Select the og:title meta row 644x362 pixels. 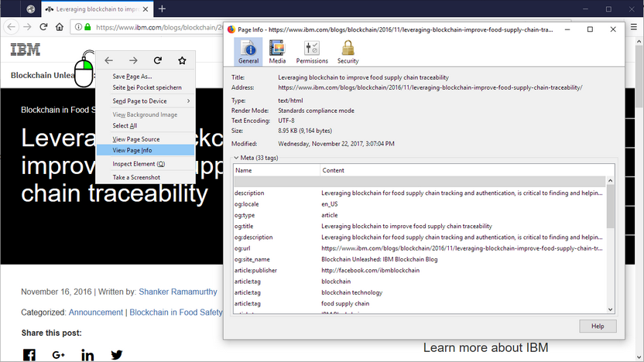tap(420, 226)
